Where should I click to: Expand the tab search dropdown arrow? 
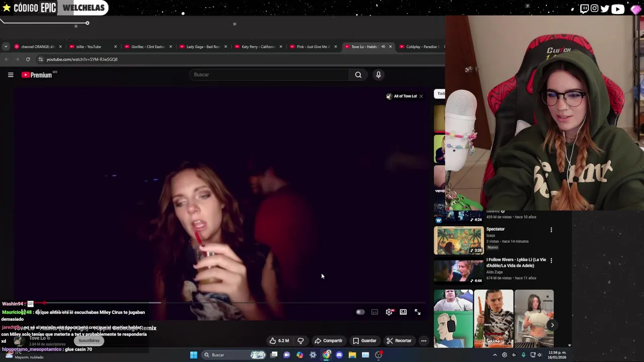click(x=6, y=47)
